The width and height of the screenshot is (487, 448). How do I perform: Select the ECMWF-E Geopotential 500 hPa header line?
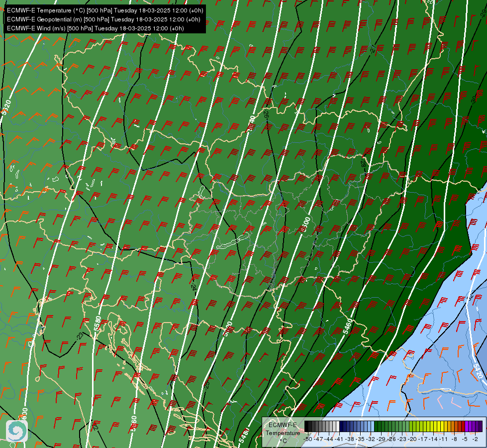click(x=103, y=19)
